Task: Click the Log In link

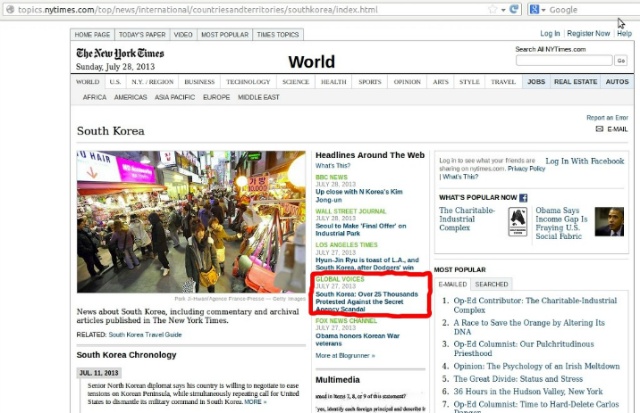Action: click(550, 33)
